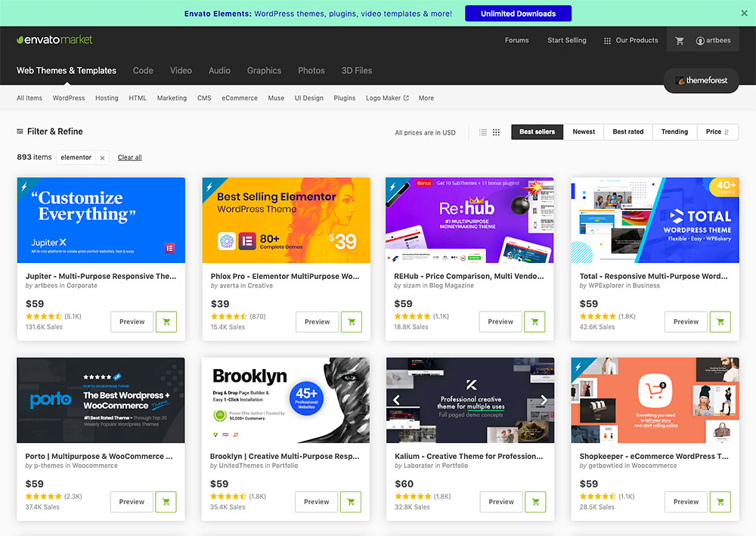Viewport: 756px width, 536px height.
Task: Sort by Newest
Action: click(x=584, y=132)
